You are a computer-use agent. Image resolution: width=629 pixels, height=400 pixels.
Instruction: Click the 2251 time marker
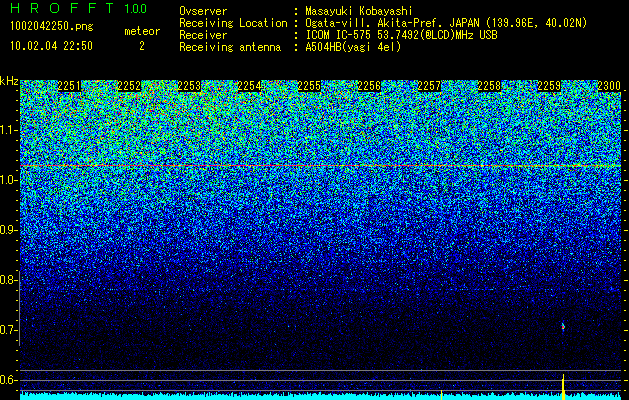pos(69,86)
